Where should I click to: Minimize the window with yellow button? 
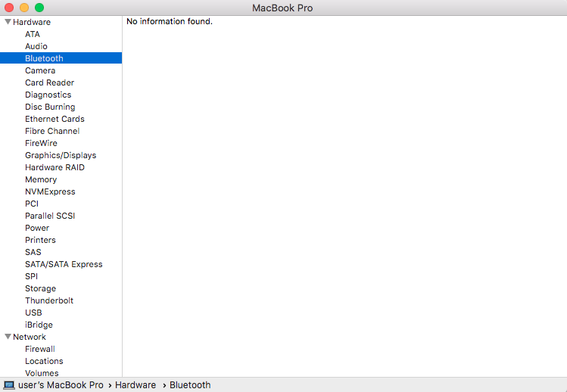(x=24, y=8)
